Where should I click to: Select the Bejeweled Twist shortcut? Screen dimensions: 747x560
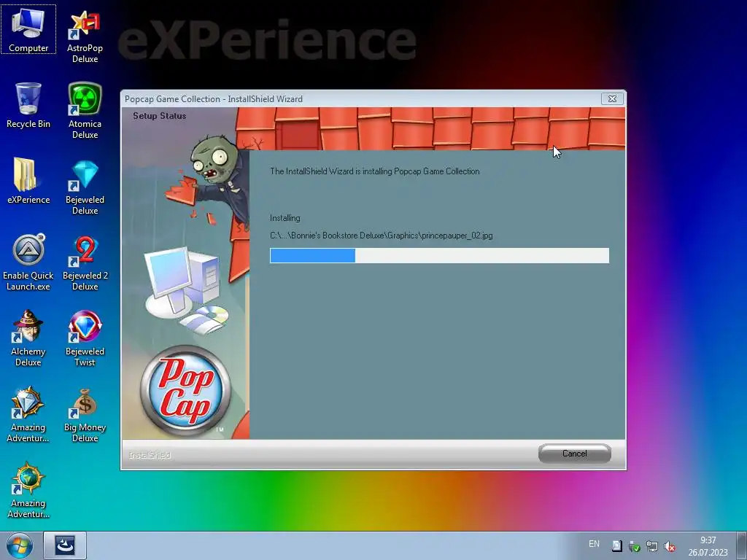[85, 338]
